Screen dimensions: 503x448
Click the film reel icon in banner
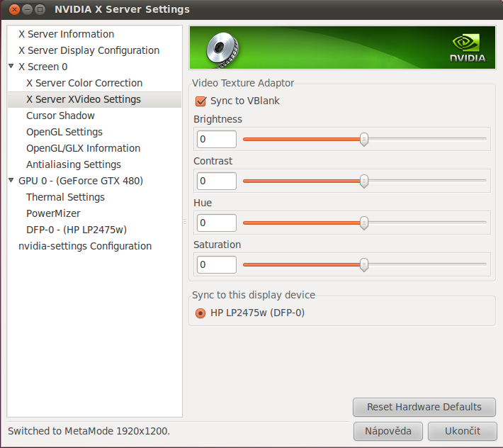point(222,50)
